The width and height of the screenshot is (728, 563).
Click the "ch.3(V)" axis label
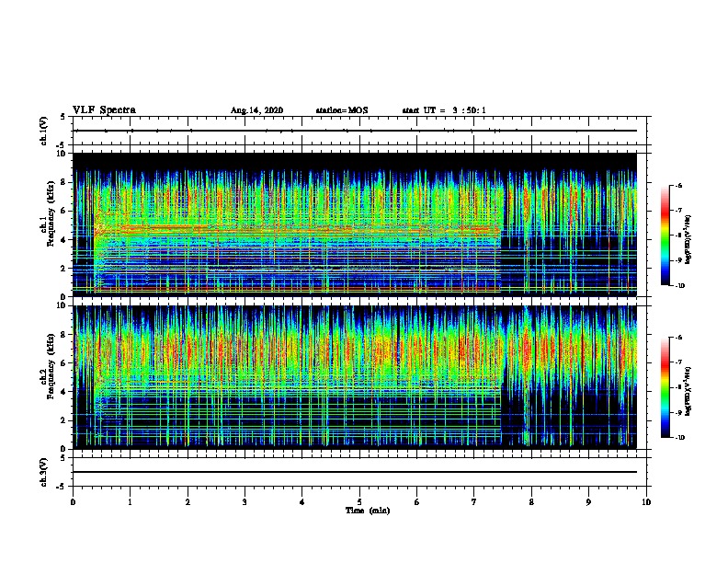coord(43,472)
